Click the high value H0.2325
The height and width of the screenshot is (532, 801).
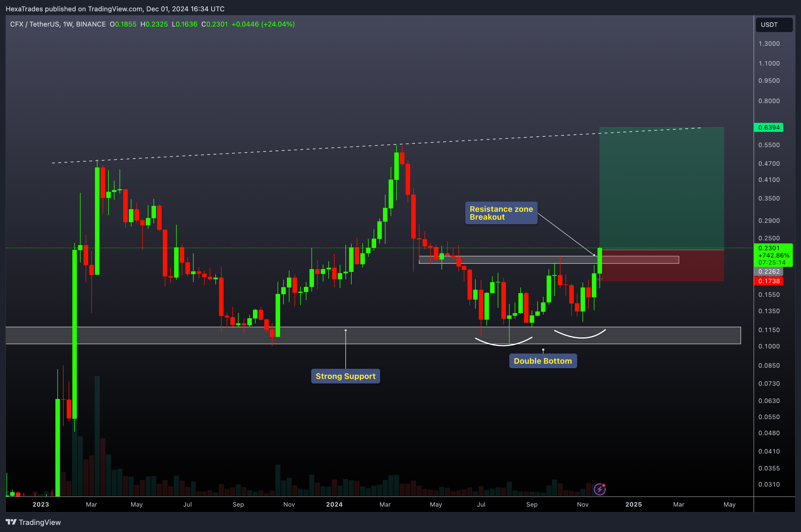point(154,25)
